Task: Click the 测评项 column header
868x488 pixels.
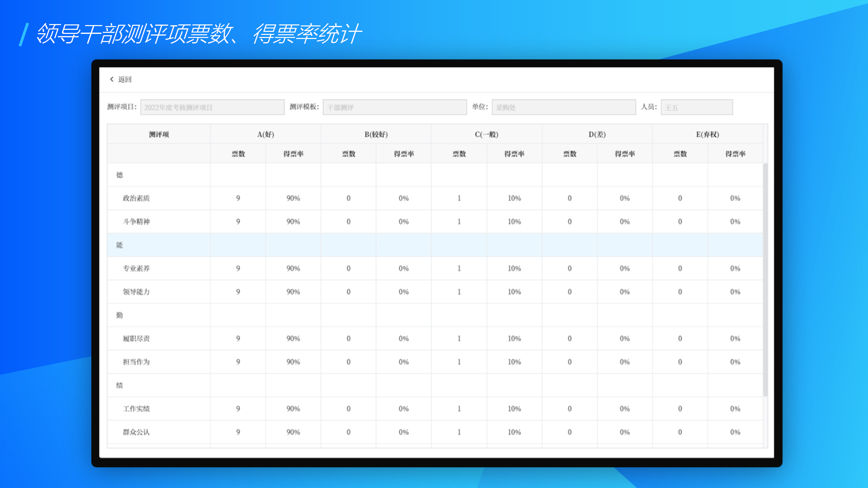Action: [x=159, y=135]
